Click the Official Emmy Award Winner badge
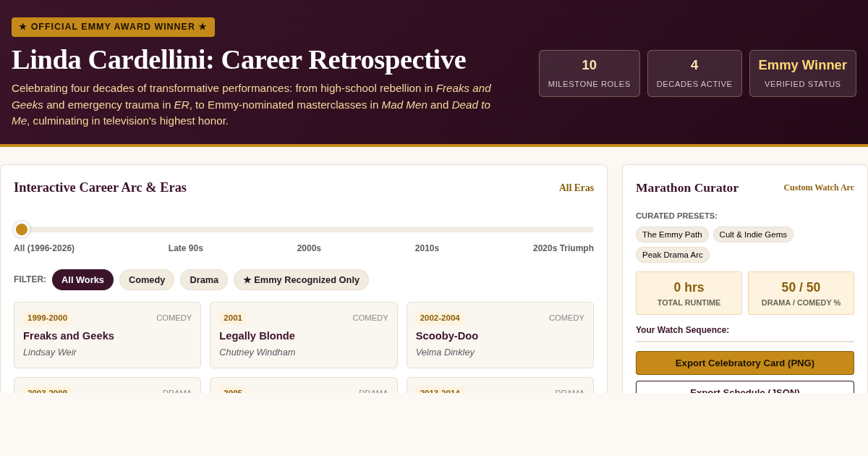868x456 pixels. (113, 27)
